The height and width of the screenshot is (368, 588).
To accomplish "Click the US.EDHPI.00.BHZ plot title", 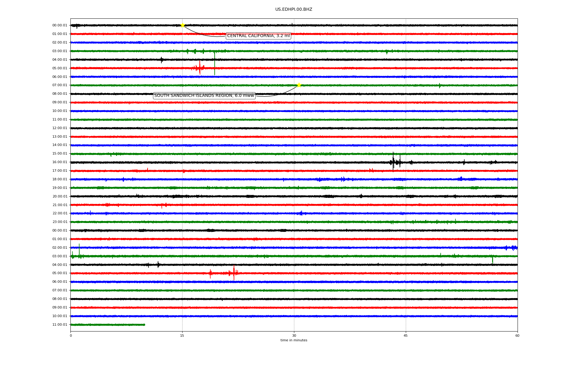I will pyautogui.click(x=293, y=10).
